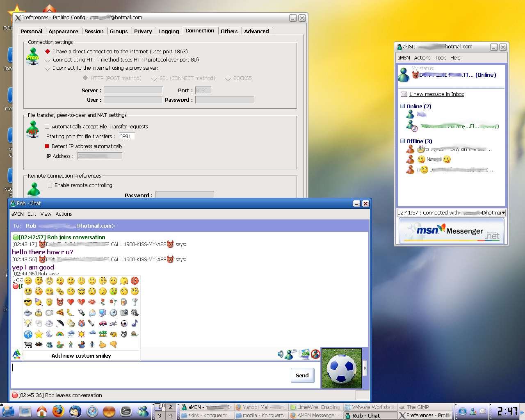Open Thunderbird from the panel
This screenshot has width=525, height=420.
(x=75, y=411)
